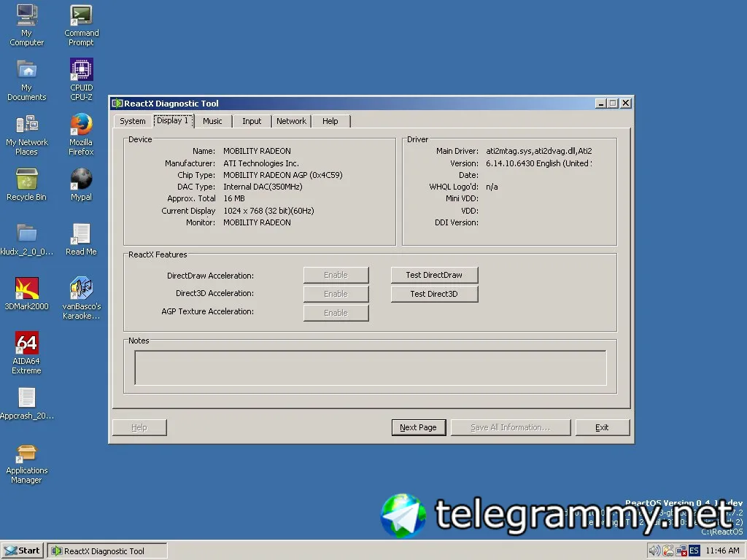The height and width of the screenshot is (560, 747).
Task: Open the Start menu
Action: [x=23, y=551]
